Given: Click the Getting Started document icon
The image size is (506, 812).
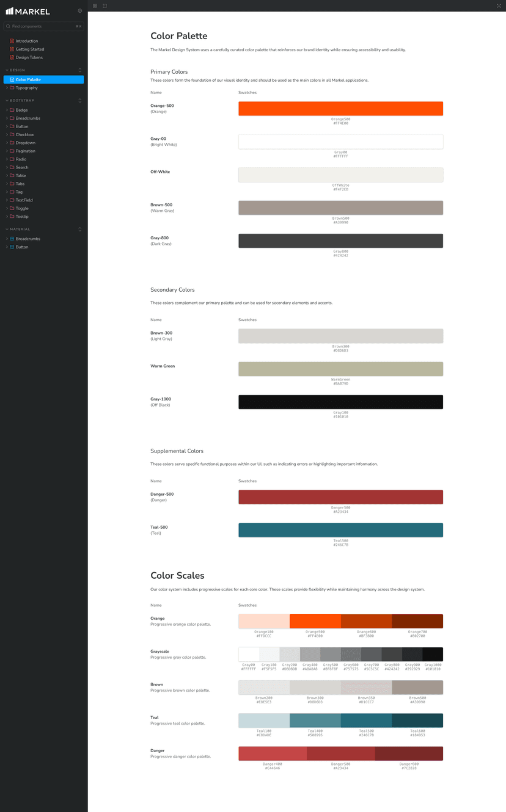Looking at the screenshot, I should (x=12, y=49).
